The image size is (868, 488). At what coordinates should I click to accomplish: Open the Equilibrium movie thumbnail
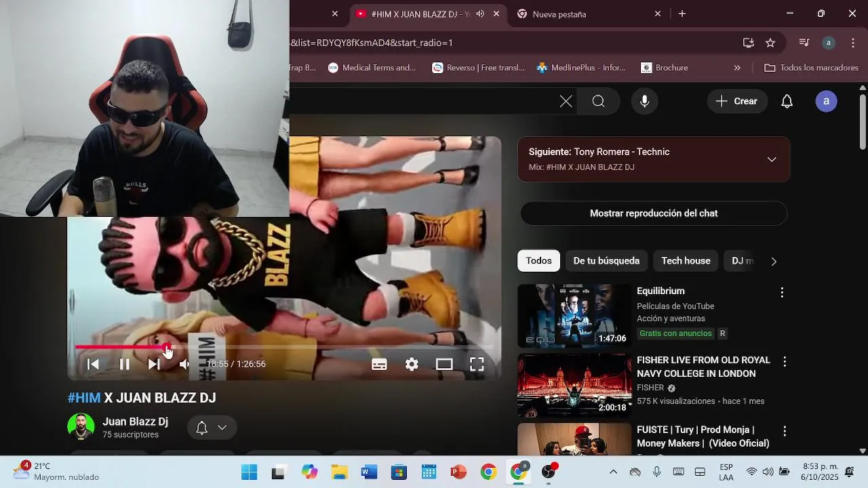coord(574,316)
